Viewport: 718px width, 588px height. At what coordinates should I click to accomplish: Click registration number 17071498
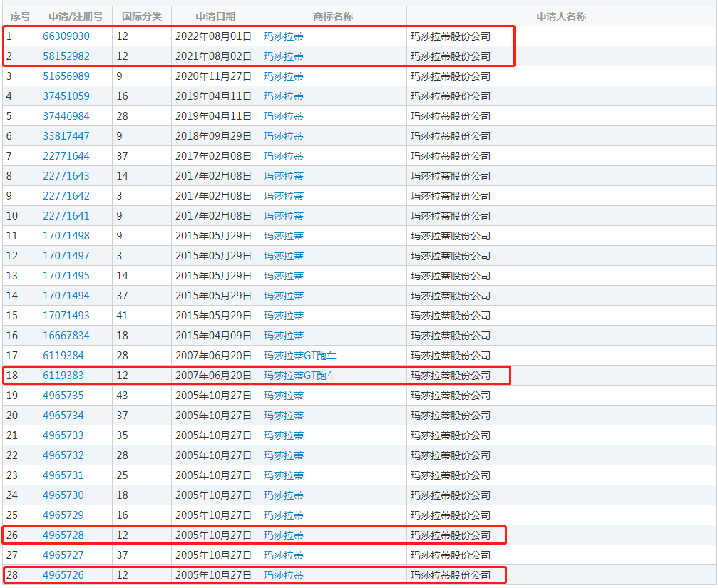coord(66,236)
